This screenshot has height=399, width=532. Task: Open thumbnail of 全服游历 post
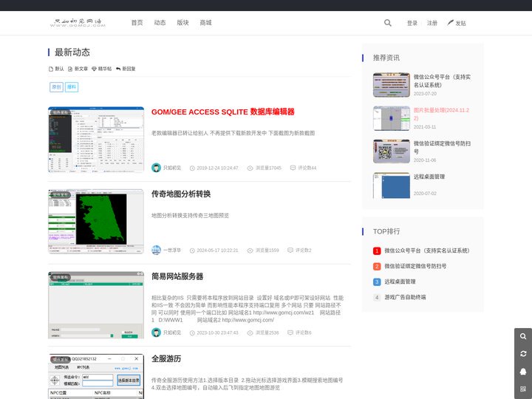tap(96, 377)
